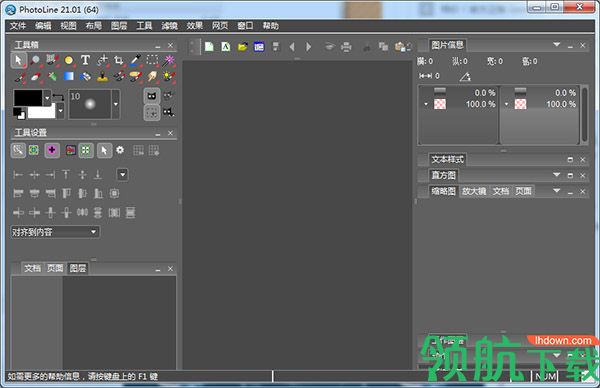This screenshot has width=600, height=388.
Task: Expand first color info channel dropdown
Action: click(426, 104)
